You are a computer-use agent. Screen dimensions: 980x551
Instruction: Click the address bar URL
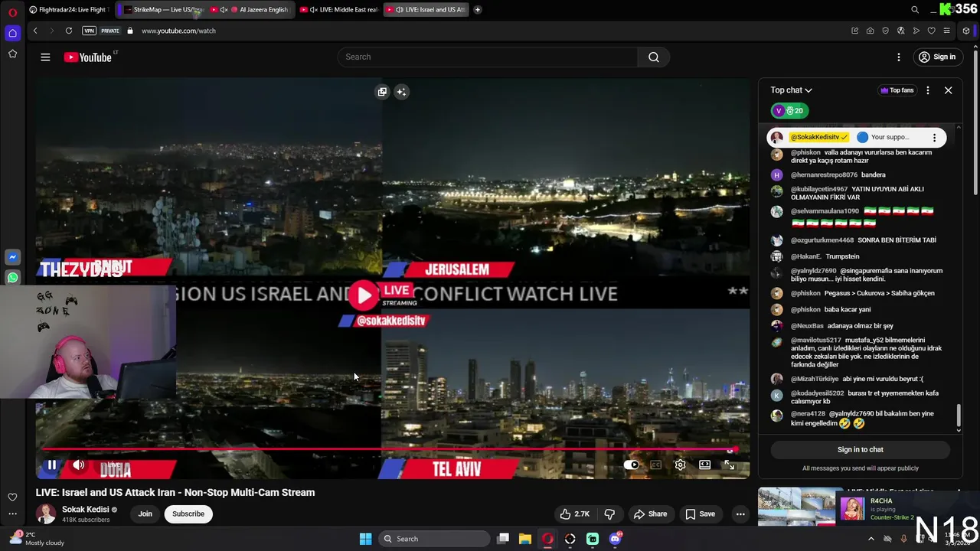(178, 31)
